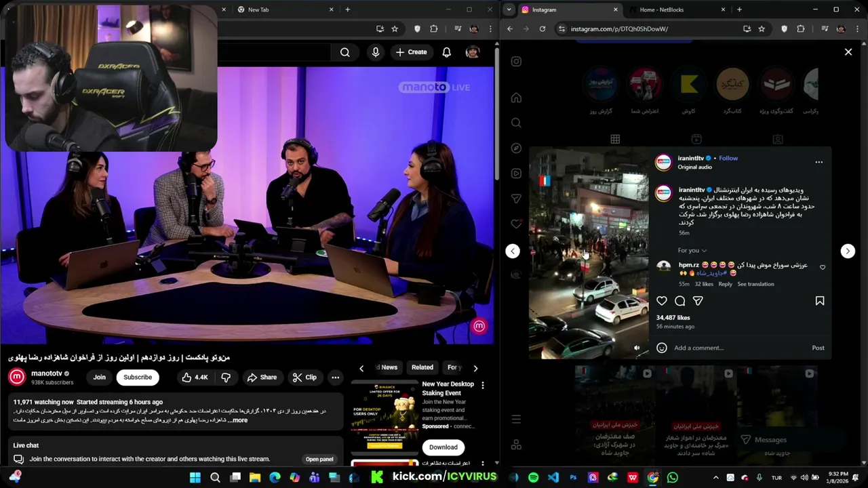Open options for the Binance sponsored ad
This screenshot has height=488, width=868.
click(483, 385)
